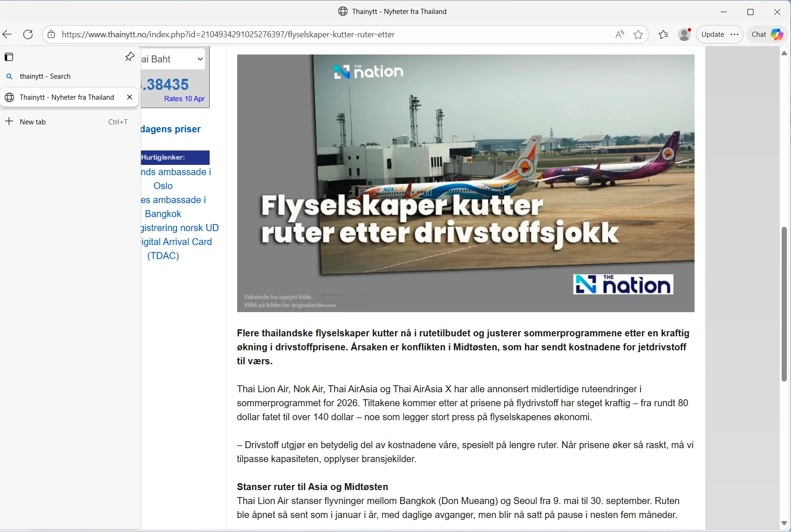Click the Update browser button
Image resolution: width=791 pixels, height=532 pixels.
click(713, 34)
